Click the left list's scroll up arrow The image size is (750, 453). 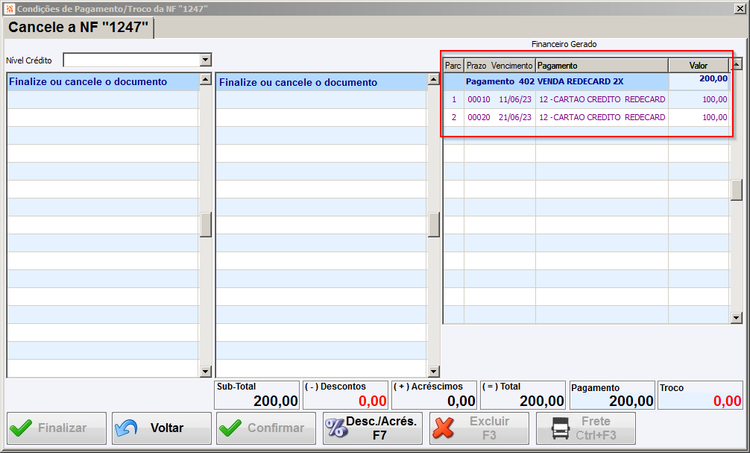(206, 79)
